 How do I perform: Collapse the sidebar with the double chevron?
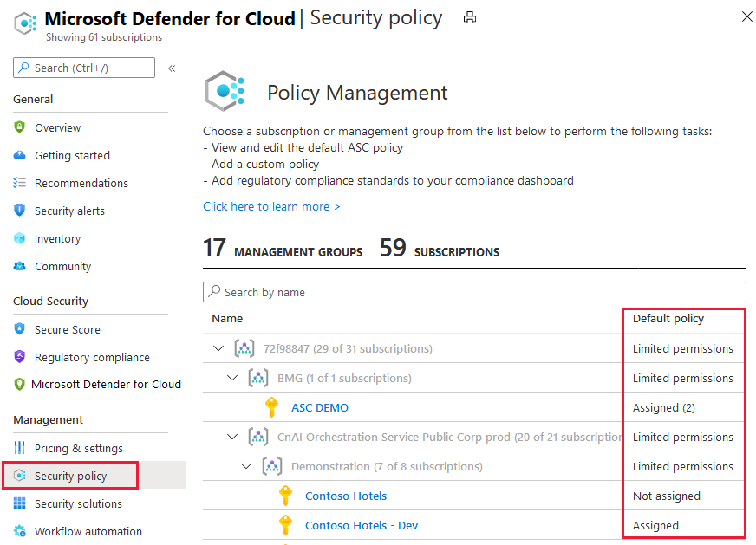tap(171, 68)
